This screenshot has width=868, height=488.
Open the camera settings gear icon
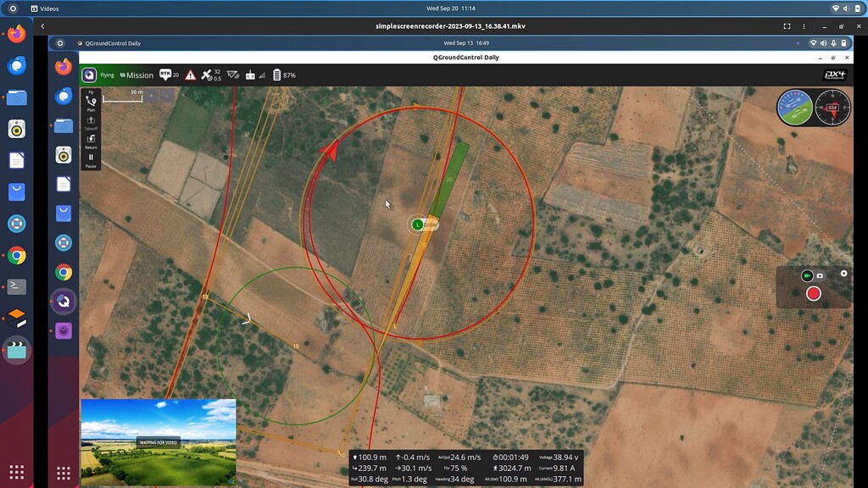pos(843,274)
